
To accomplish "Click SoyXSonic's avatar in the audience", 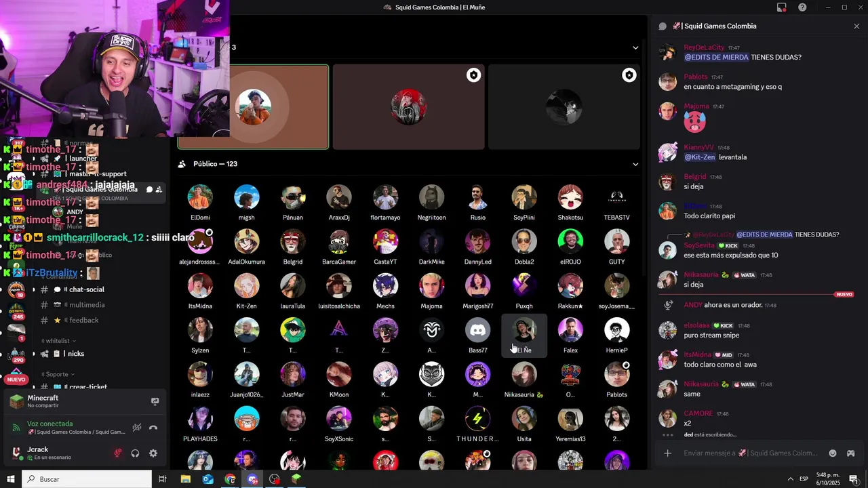I will [x=339, y=419].
